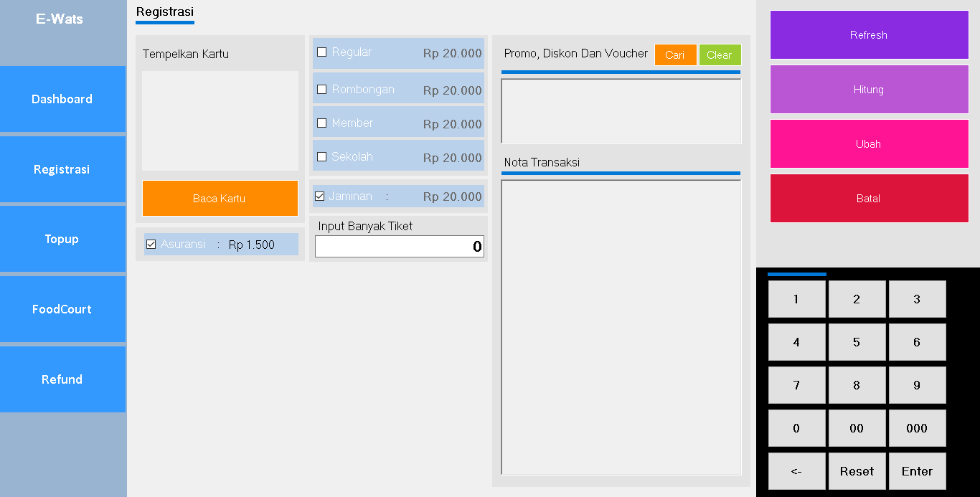Open the Dashboard menu

point(62,99)
